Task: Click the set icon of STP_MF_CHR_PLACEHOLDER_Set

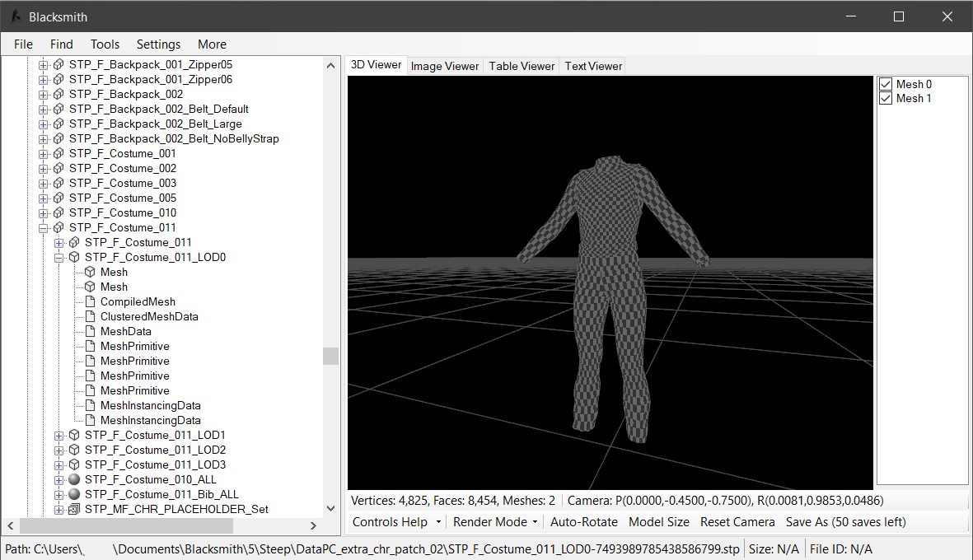Action: tap(74, 509)
